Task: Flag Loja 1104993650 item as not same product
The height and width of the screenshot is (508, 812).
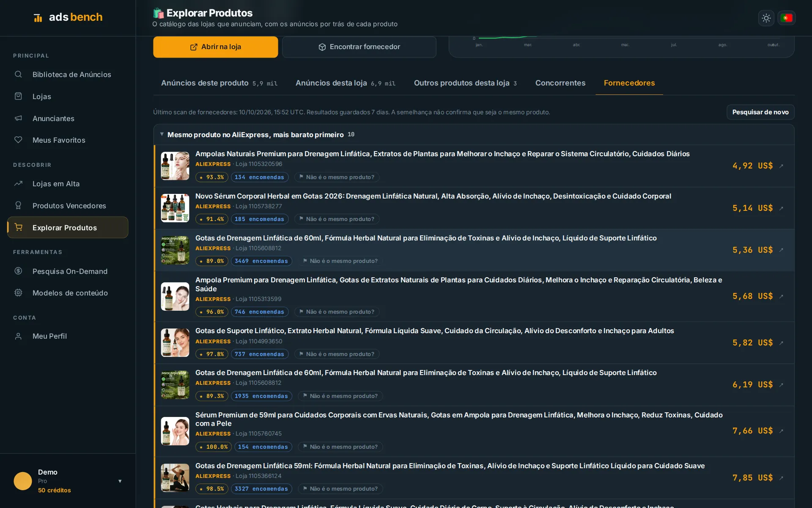Action: click(337, 354)
